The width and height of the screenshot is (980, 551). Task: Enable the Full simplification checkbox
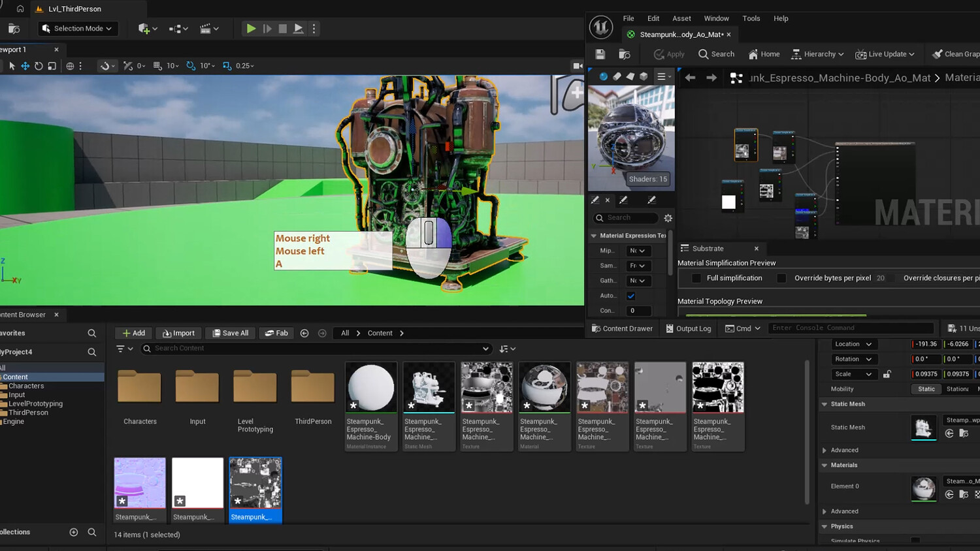tap(696, 278)
